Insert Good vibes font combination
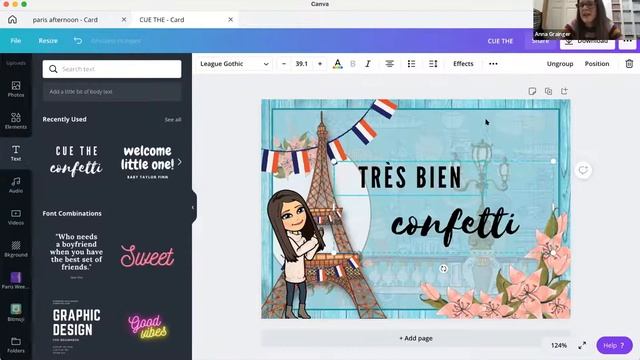Viewport: 640px width, 360px height. tap(147, 327)
